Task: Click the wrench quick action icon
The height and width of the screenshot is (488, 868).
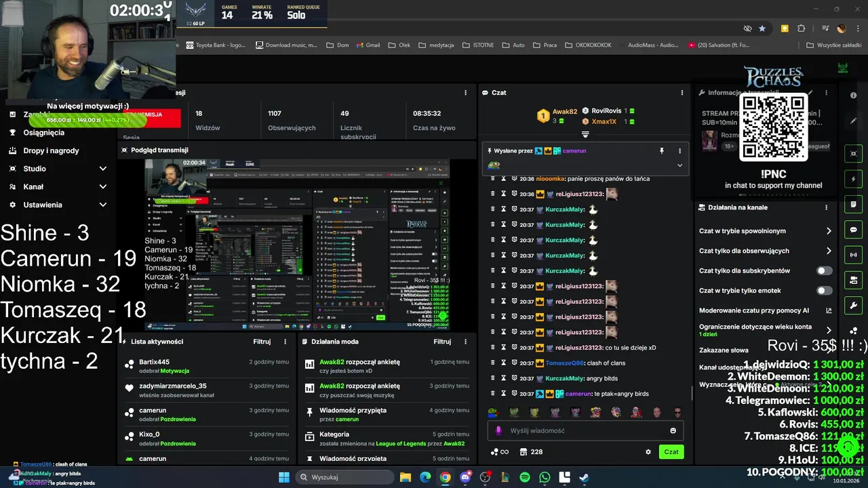Action: pos(854,305)
